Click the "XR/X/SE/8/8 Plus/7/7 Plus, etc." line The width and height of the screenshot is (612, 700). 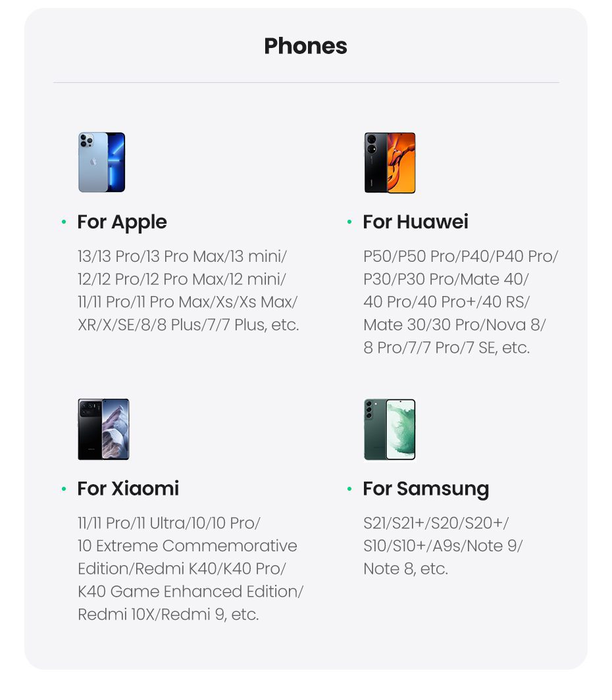[x=188, y=324]
